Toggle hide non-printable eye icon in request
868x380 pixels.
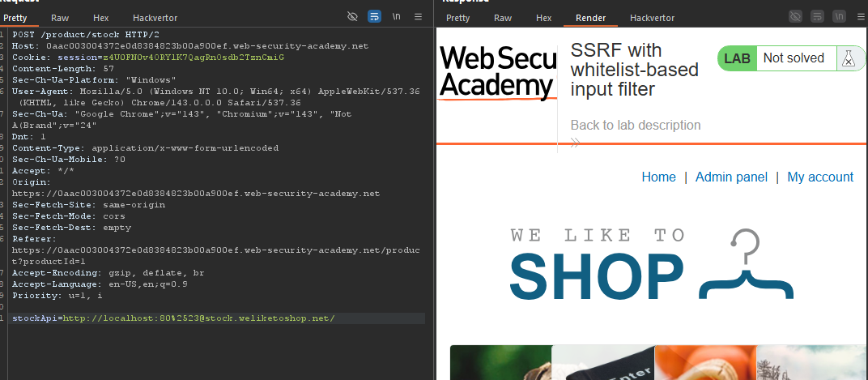pyautogui.click(x=352, y=17)
